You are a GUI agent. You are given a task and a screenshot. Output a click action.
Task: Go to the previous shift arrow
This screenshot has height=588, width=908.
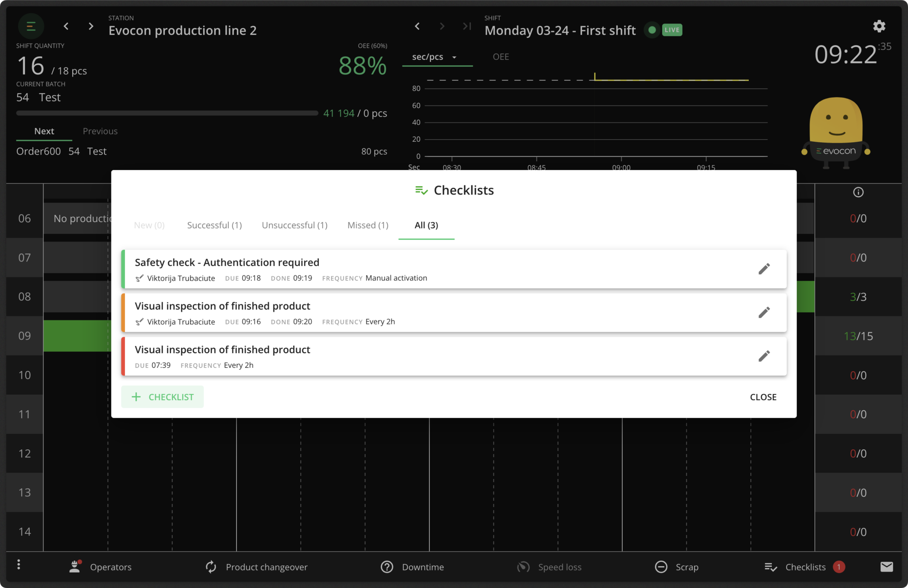417,27
